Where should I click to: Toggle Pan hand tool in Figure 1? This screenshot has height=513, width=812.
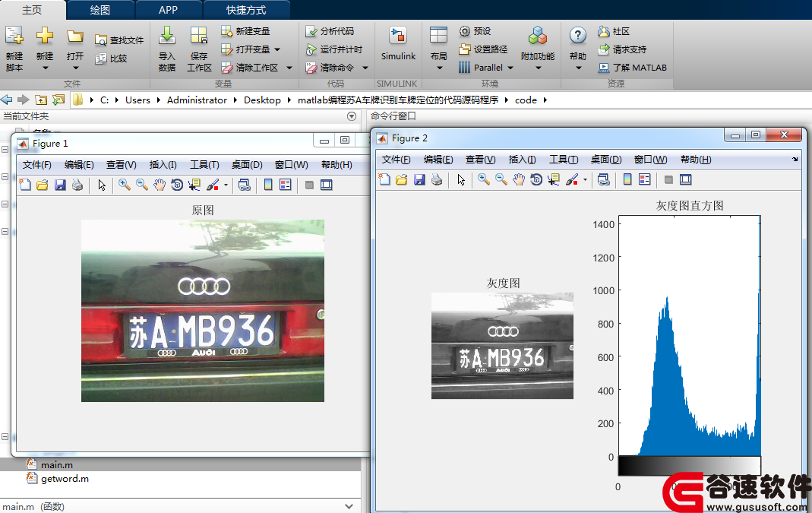[x=160, y=185]
